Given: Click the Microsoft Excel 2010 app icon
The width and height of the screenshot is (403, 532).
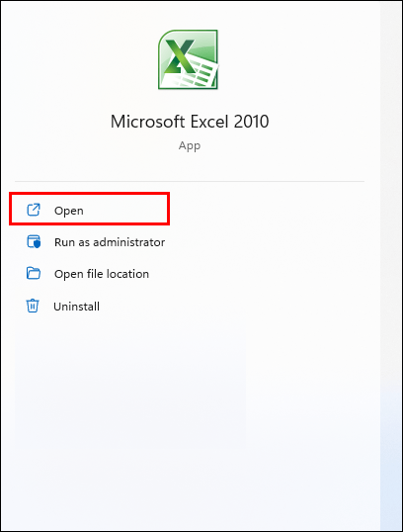Looking at the screenshot, I should click(x=188, y=59).
